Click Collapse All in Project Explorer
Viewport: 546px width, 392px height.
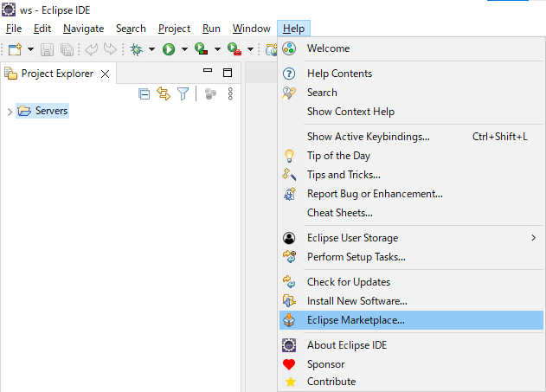(x=144, y=94)
